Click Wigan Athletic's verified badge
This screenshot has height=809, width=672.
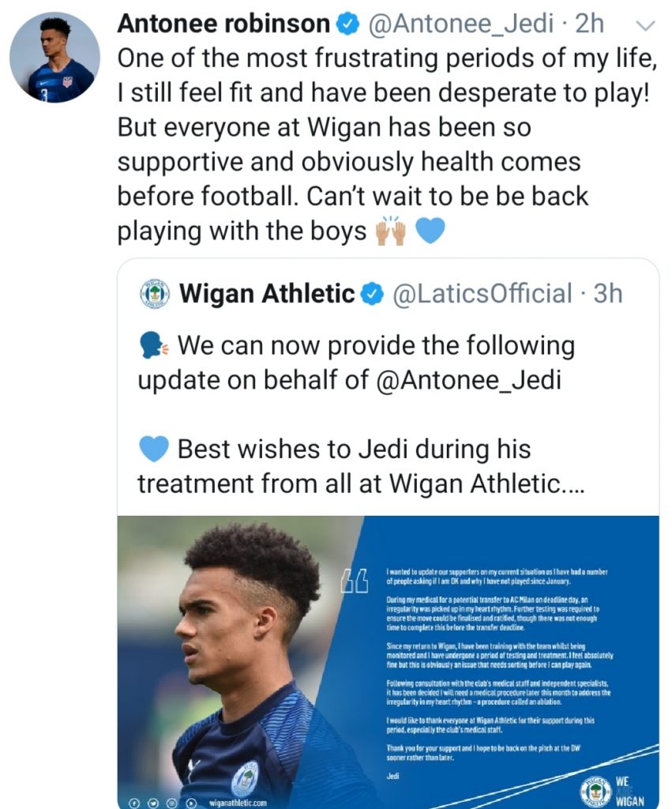coord(372,295)
